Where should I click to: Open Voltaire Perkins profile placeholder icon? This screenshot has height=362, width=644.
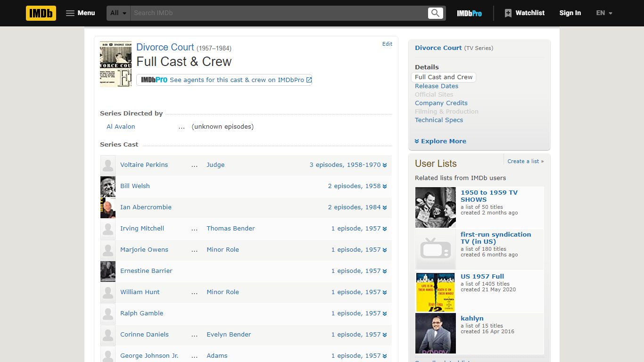pos(108,165)
